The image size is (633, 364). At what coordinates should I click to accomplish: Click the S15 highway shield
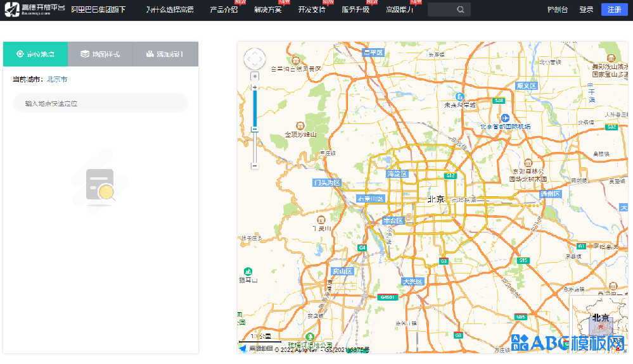coord(523,260)
